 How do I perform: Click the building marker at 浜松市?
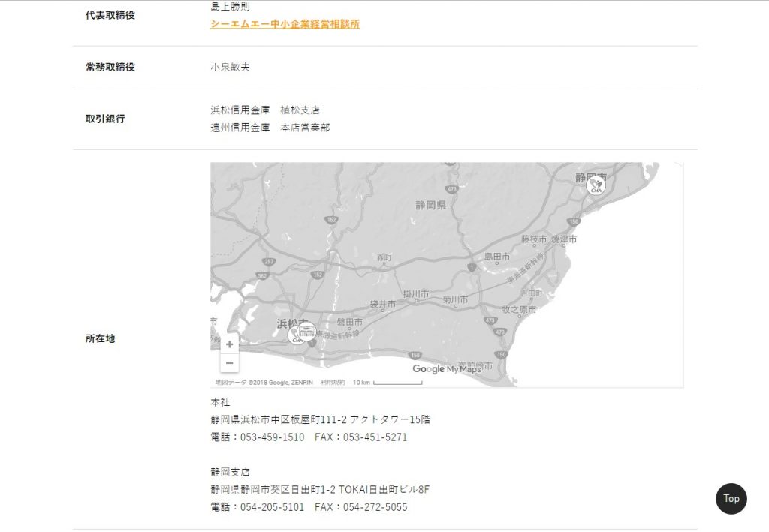coord(306,330)
